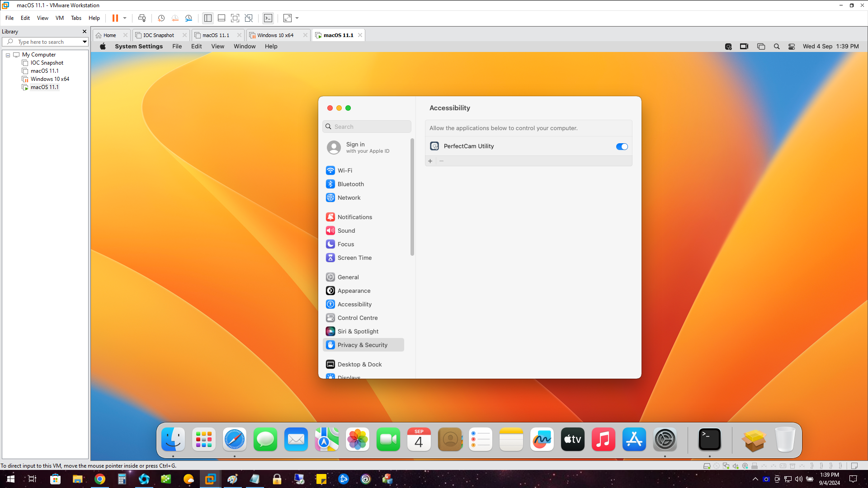Open Screen Time settings in sidebar

tap(364, 258)
